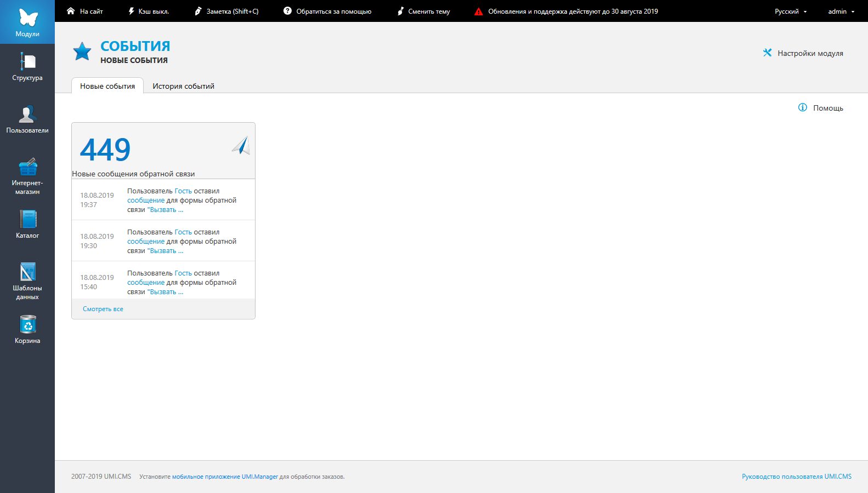Click На сайт in the top bar
The width and height of the screenshot is (868, 493).
pyautogui.click(x=85, y=12)
